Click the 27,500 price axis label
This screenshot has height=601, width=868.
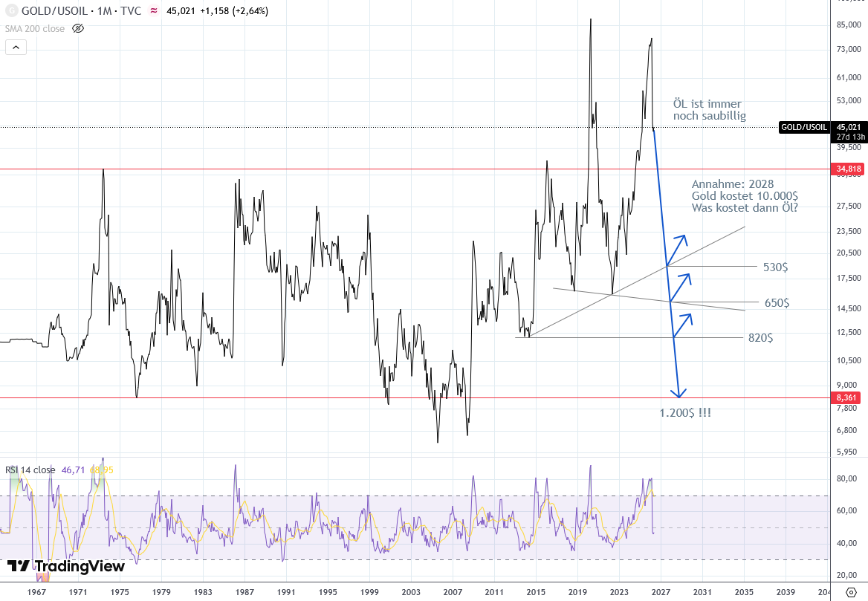[849, 206]
